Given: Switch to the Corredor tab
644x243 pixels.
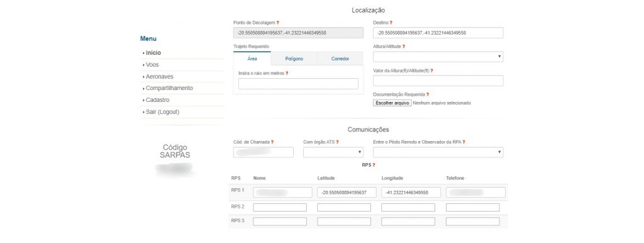Looking at the screenshot, I should click(x=340, y=59).
